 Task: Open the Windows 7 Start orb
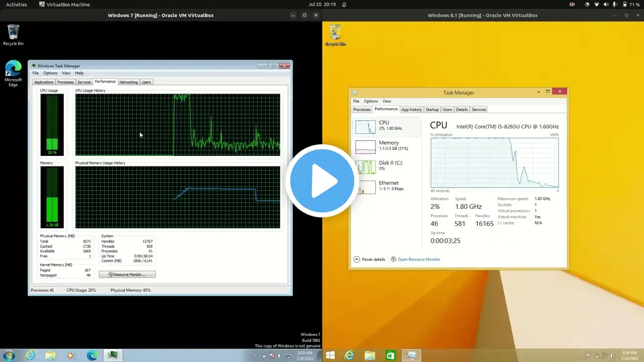coord(9,355)
